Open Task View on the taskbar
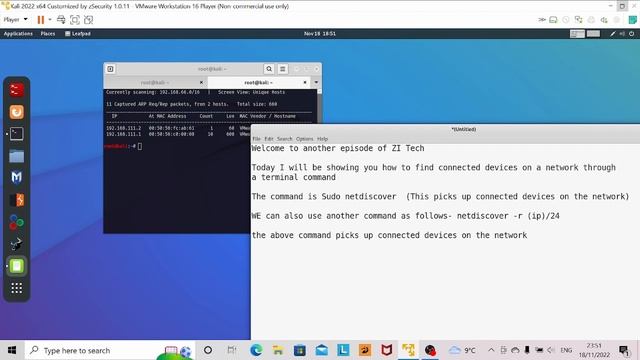Image resolution: width=640 pixels, height=360 pixels. coord(231,350)
